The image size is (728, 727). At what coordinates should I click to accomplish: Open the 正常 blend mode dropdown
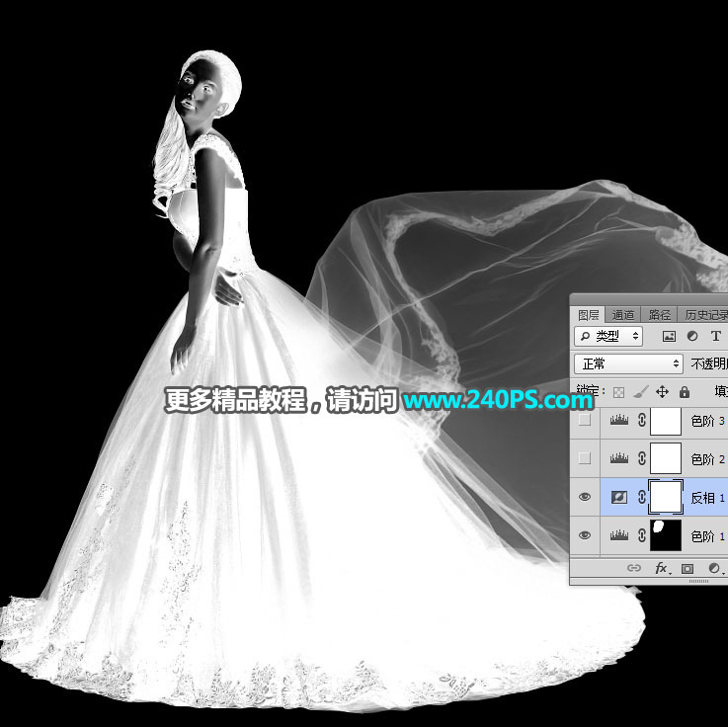click(x=628, y=363)
